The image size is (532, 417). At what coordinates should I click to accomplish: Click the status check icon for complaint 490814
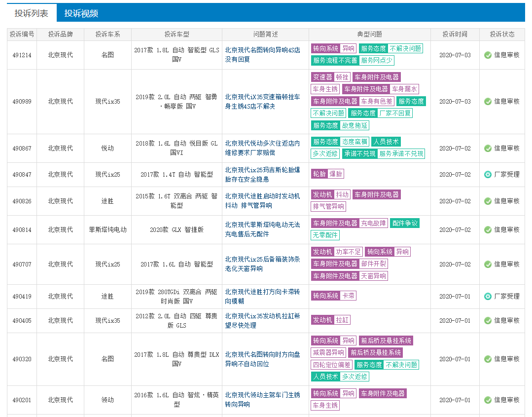(488, 229)
